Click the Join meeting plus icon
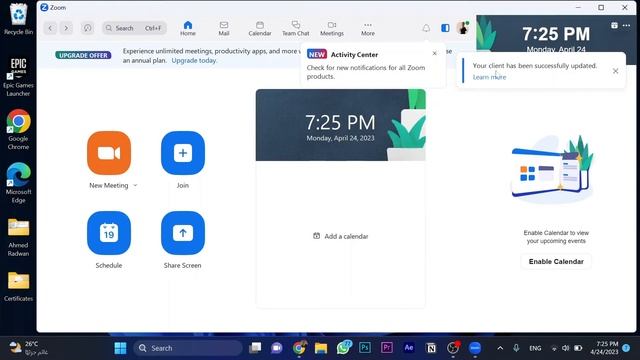 [183, 153]
